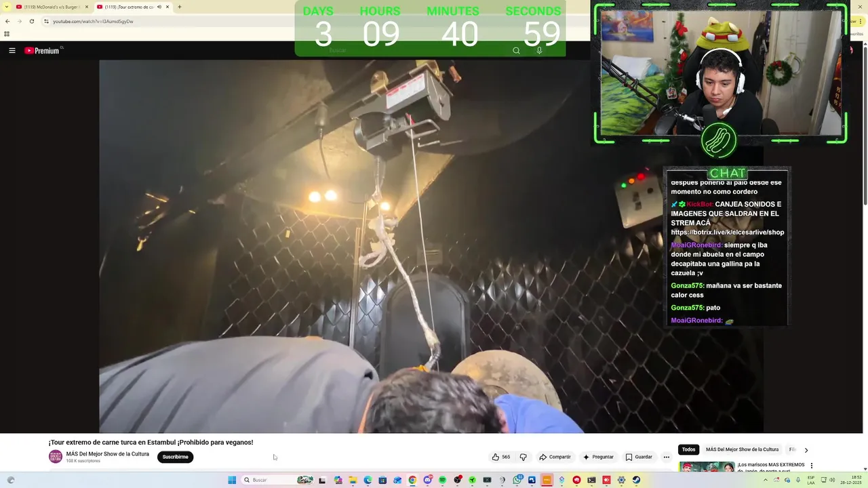The height and width of the screenshot is (488, 868).
Task: Start voice search with microphone icon
Action: point(539,50)
